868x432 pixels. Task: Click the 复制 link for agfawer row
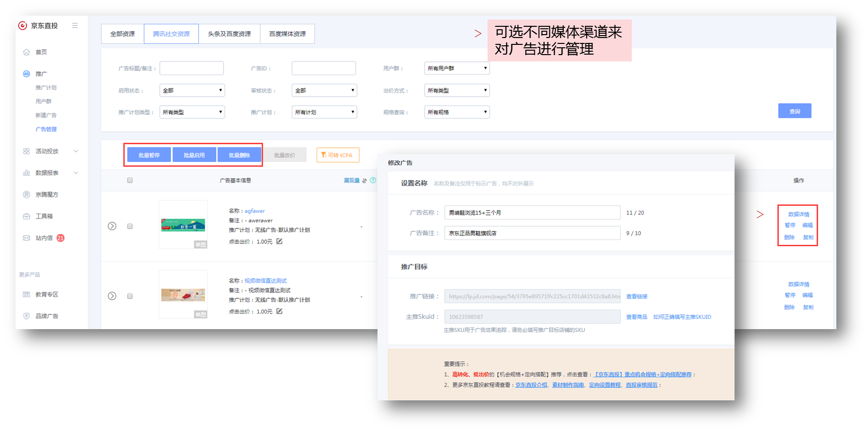[x=808, y=237]
